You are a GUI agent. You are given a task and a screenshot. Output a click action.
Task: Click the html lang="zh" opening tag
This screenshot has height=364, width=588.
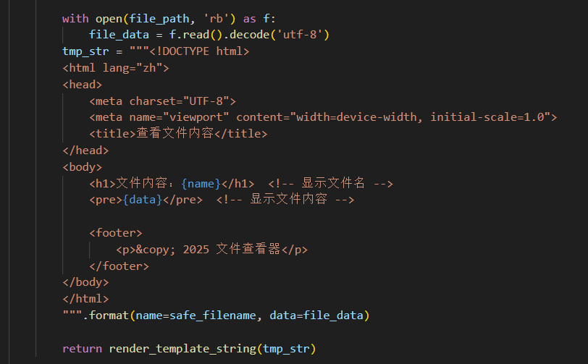pyautogui.click(x=116, y=68)
